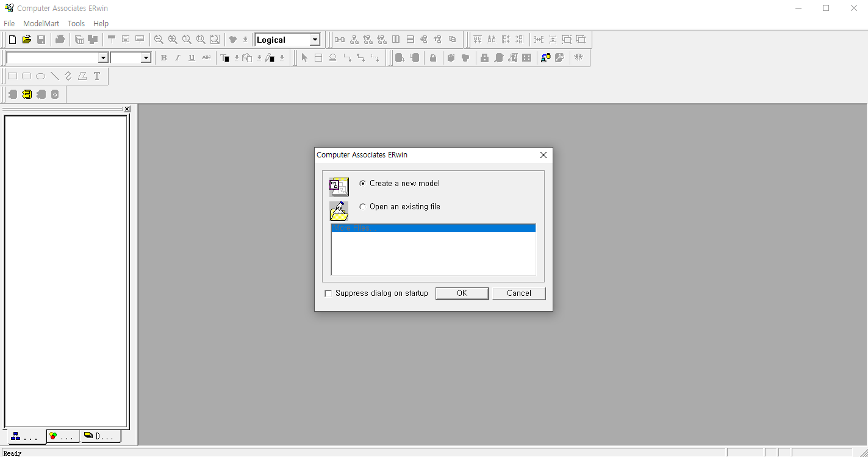Select Open an existing file radio button
This screenshot has width=868, height=457.
pos(363,206)
